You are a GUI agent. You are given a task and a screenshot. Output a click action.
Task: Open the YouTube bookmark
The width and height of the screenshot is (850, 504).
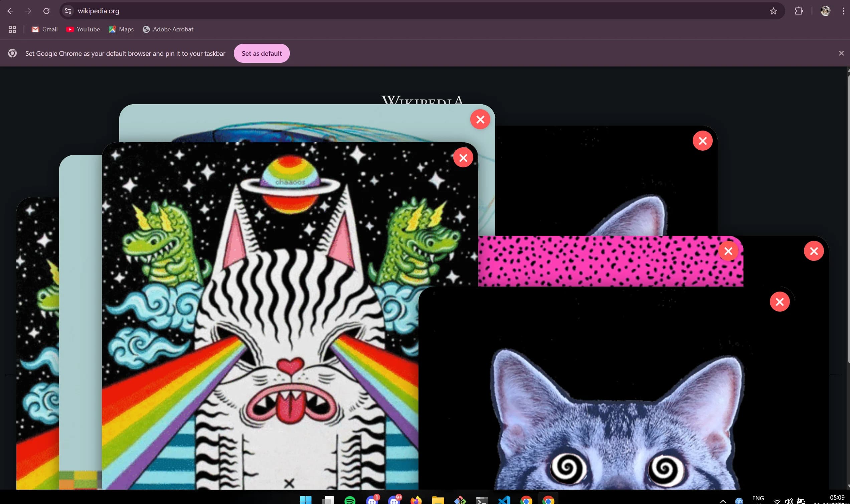[x=83, y=29]
